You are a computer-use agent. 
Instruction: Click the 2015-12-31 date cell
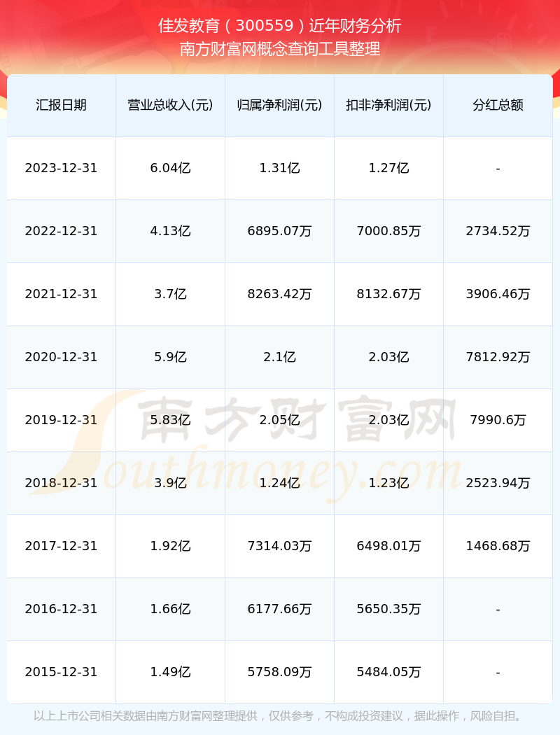pyautogui.click(x=62, y=672)
